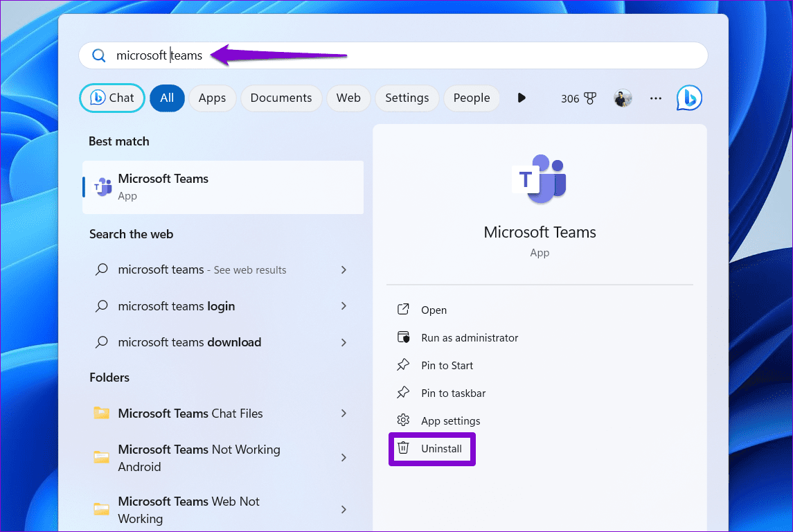Click the Microsoft Rewards points icon

591,98
